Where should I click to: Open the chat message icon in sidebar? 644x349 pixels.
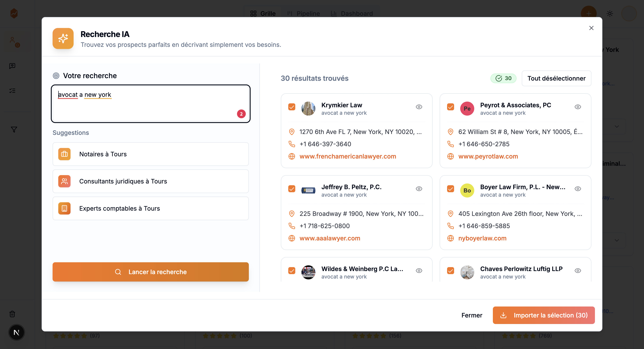pos(12,66)
